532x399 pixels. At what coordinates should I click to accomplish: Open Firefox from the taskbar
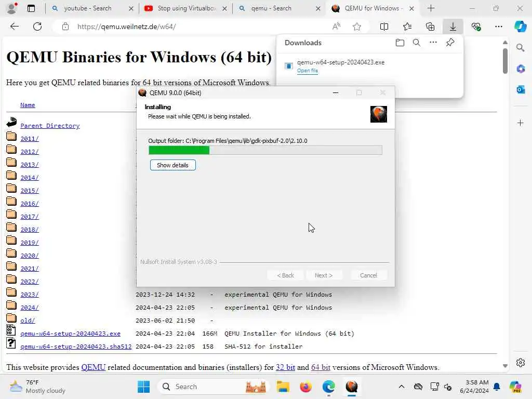click(305, 387)
